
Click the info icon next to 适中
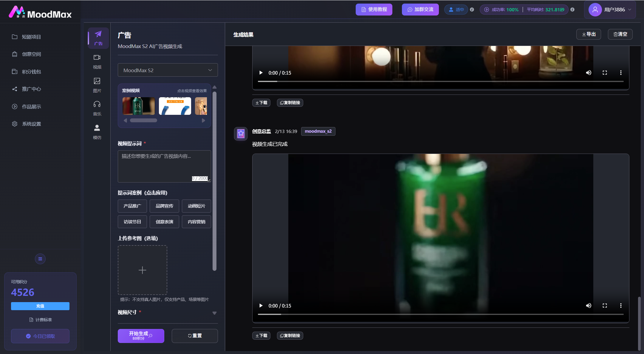[x=472, y=10]
